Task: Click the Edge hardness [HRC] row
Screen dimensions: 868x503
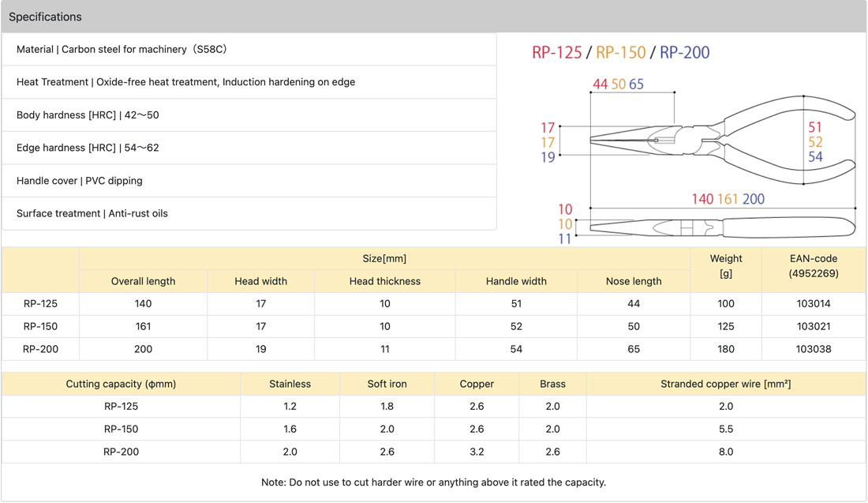Action: point(88,148)
